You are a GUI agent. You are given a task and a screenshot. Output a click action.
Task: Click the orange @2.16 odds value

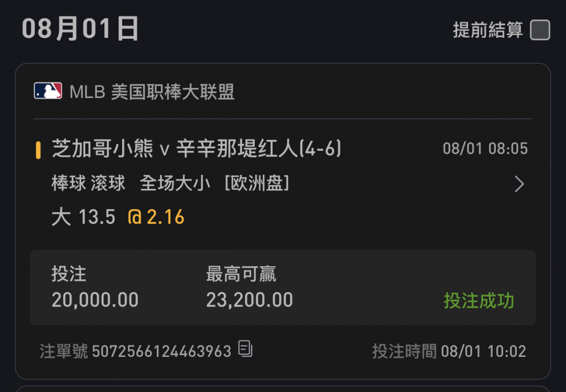click(156, 217)
